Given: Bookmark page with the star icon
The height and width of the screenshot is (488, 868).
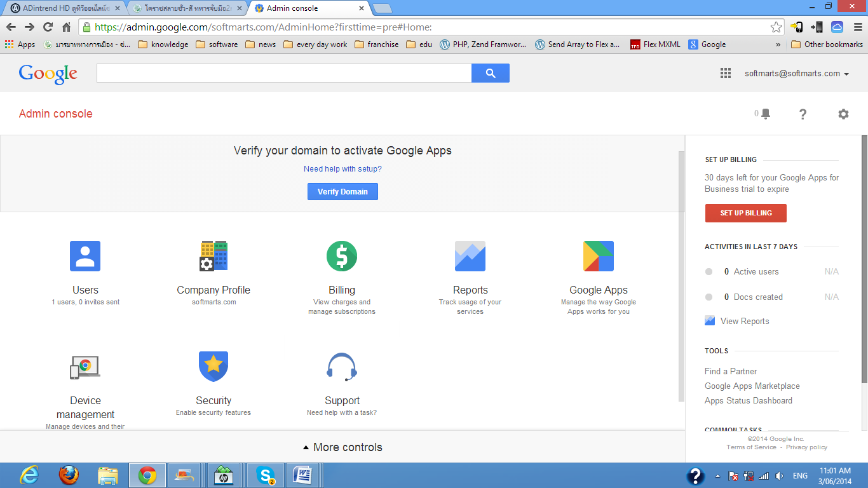Looking at the screenshot, I should (776, 27).
